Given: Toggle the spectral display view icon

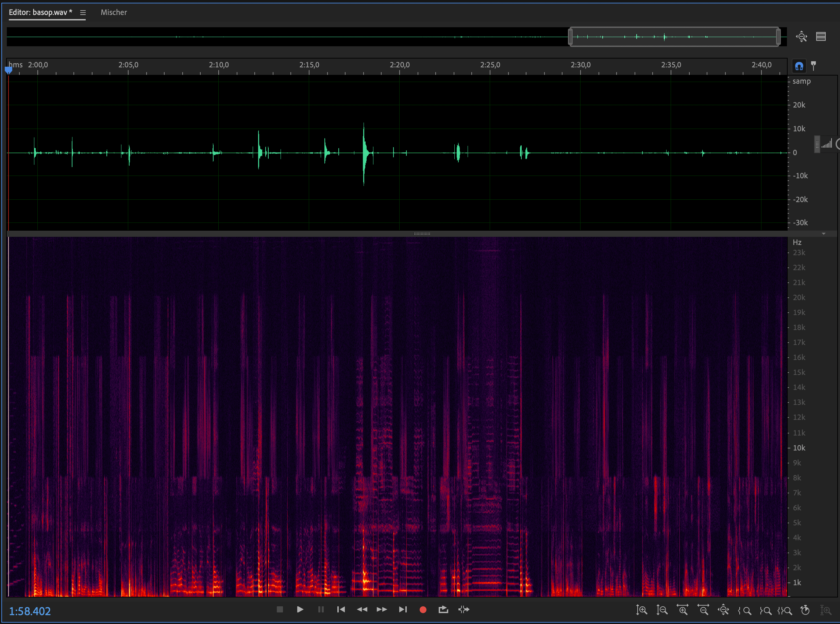Looking at the screenshot, I should coord(821,37).
